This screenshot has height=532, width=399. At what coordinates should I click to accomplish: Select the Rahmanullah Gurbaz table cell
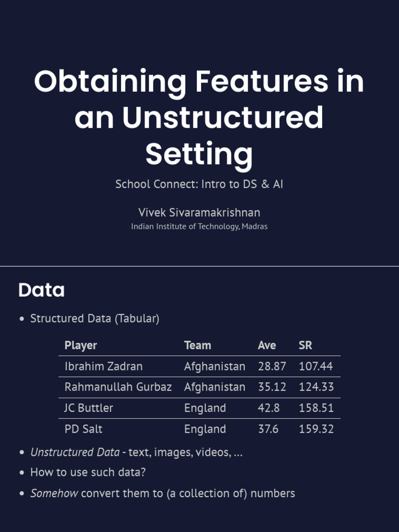tap(118, 387)
